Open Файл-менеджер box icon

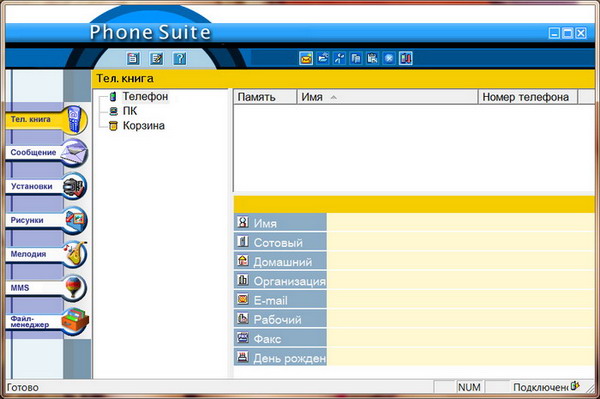[75, 321]
